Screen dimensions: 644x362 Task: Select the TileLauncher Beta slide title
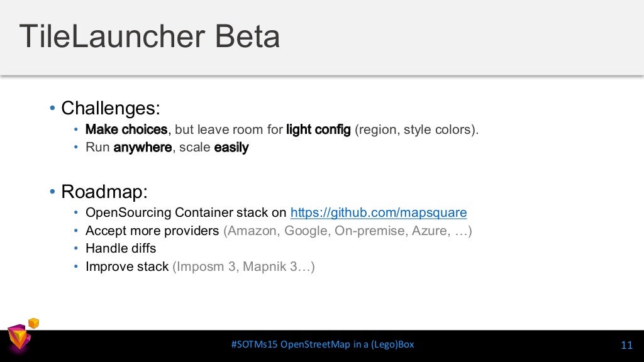[150, 36]
